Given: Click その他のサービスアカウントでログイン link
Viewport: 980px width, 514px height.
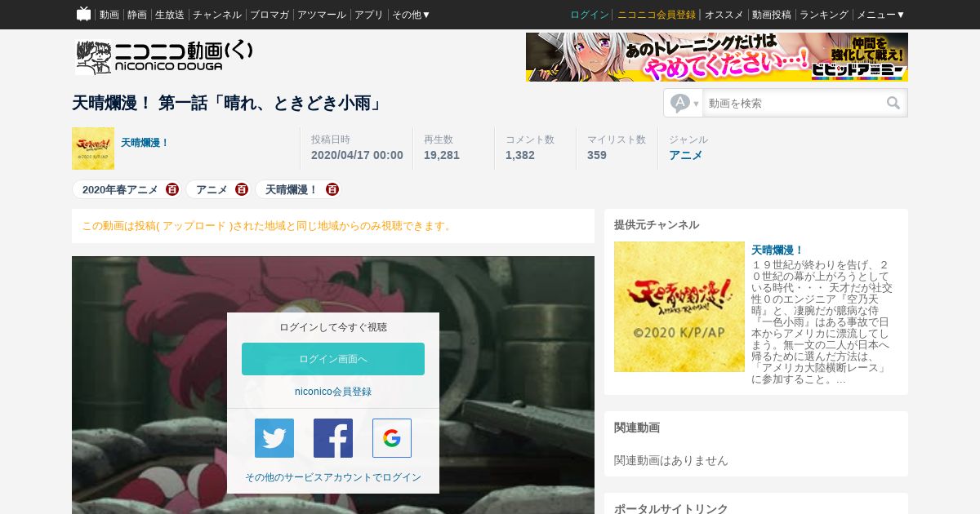Looking at the screenshot, I should click(x=333, y=477).
